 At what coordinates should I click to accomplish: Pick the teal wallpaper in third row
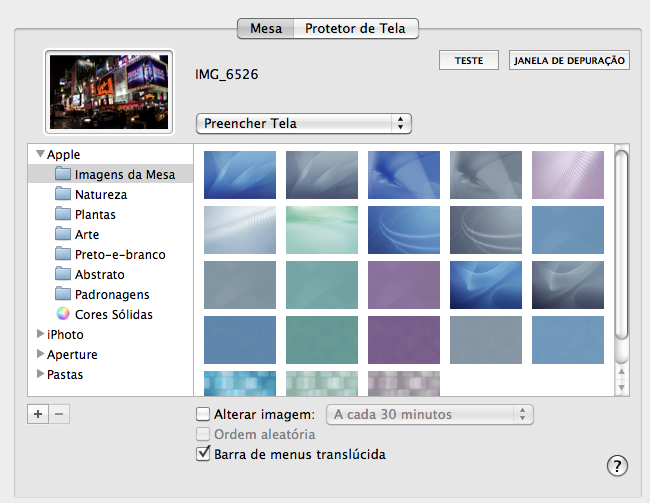(x=322, y=285)
